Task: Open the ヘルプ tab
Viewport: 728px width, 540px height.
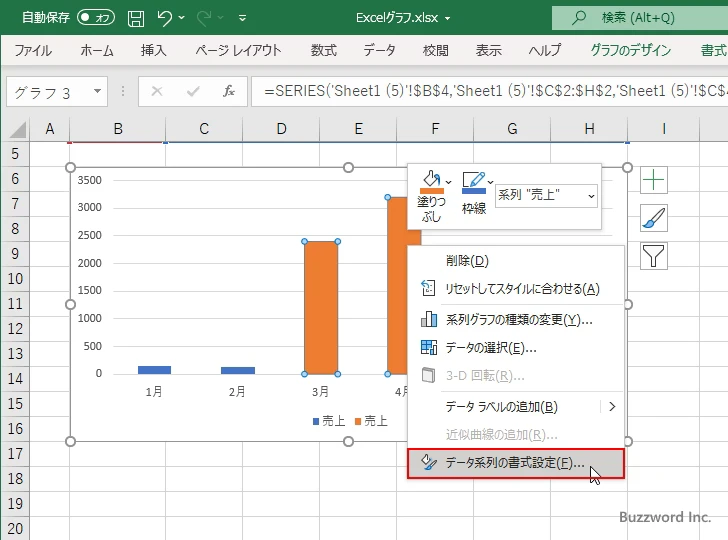Action: tap(545, 50)
